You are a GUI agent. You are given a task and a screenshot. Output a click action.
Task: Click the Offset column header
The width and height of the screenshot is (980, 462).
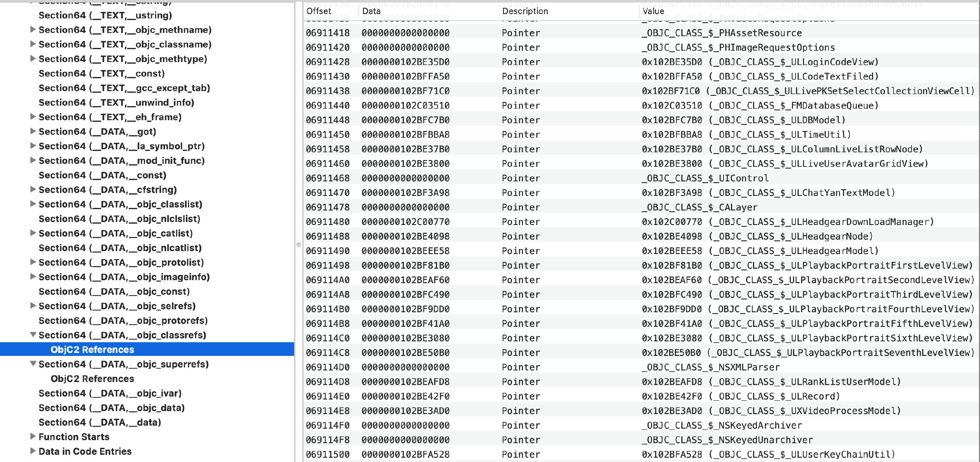point(319,11)
